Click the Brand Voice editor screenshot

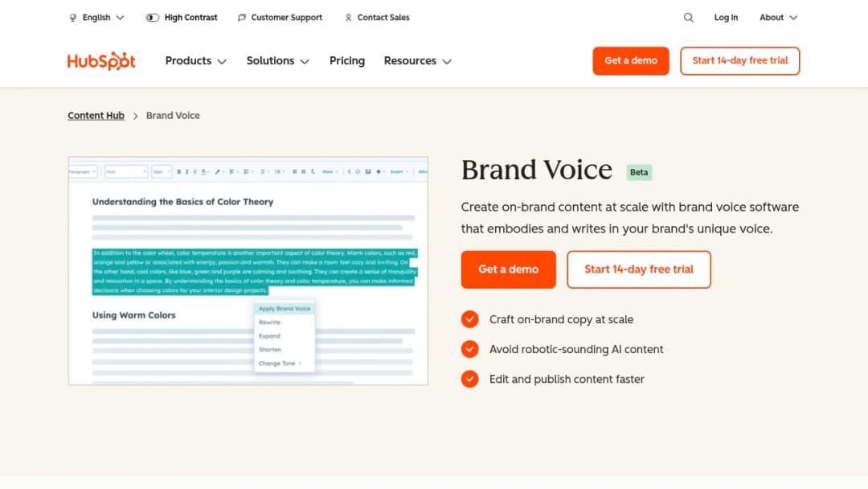click(248, 271)
